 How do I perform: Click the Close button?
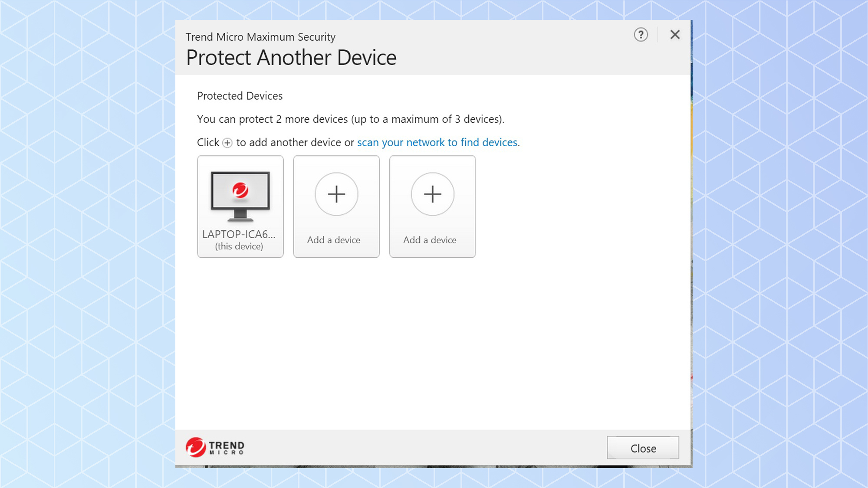pyautogui.click(x=643, y=448)
